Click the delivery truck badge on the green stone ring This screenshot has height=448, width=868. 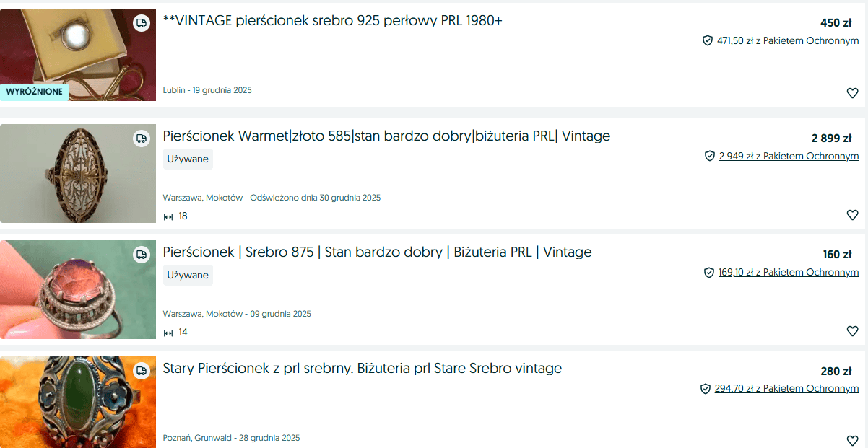click(142, 371)
